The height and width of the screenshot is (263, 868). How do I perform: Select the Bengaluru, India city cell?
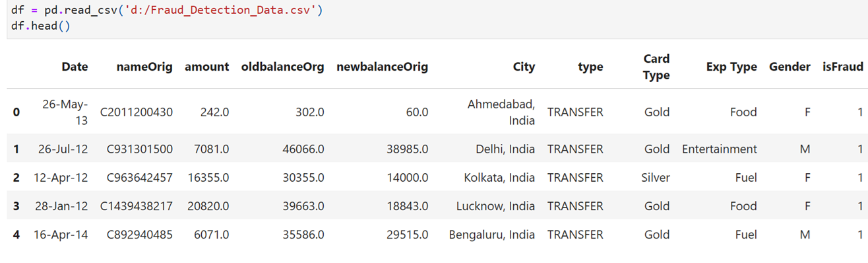(492, 235)
